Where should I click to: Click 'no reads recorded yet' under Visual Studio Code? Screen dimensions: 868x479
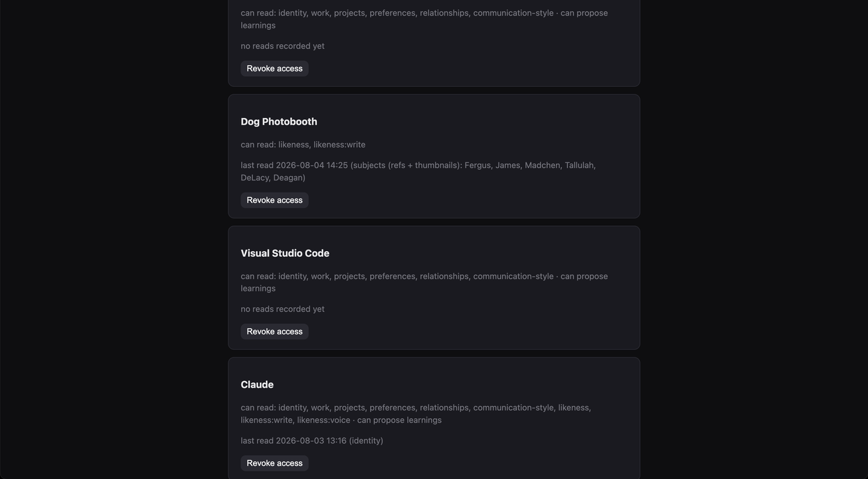(x=283, y=309)
